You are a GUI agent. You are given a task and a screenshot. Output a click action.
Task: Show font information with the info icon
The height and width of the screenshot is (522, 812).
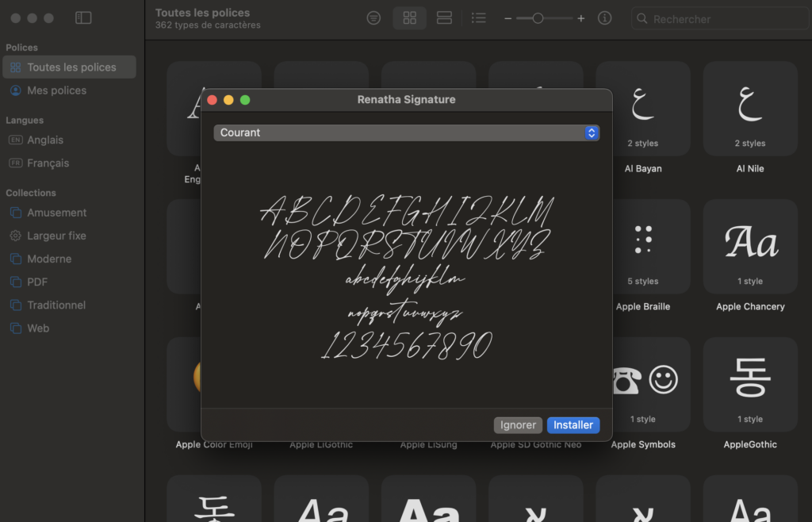point(605,18)
